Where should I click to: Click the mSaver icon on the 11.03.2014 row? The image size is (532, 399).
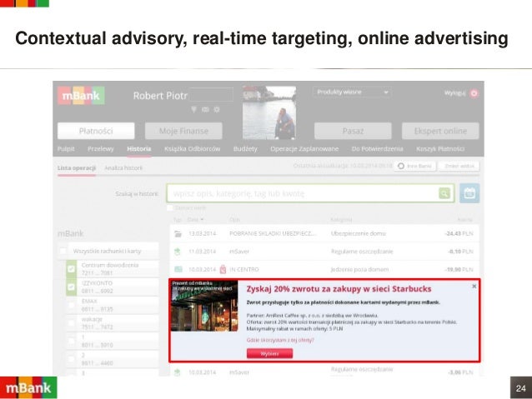coord(177,252)
